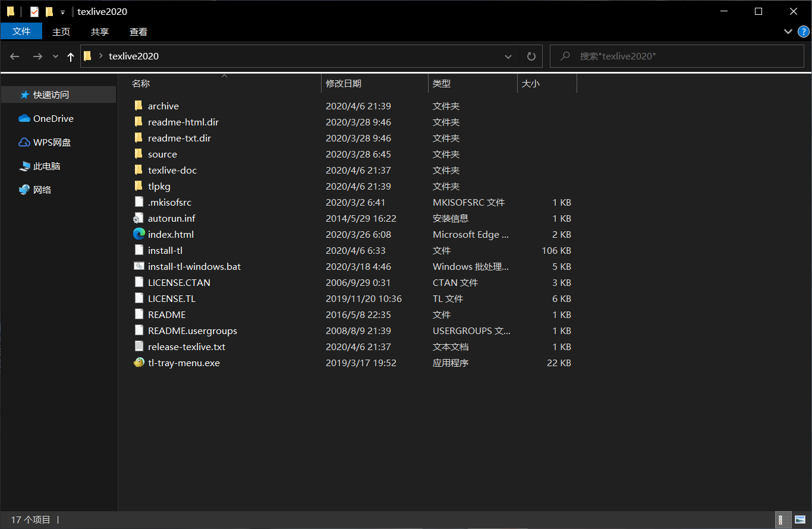Expand the address bar root chevron
The height and width of the screenshot is (529, 812).
click(x=101, y=56)
